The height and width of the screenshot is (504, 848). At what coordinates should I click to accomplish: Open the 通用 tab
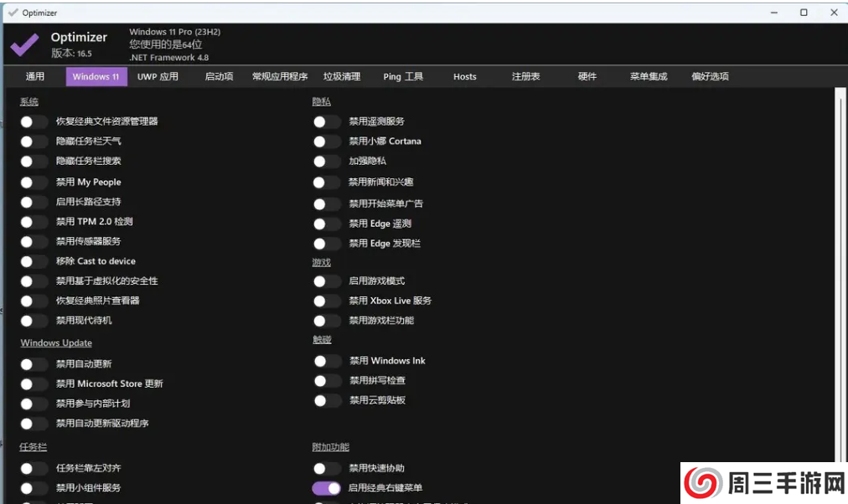tap(35, 76)
